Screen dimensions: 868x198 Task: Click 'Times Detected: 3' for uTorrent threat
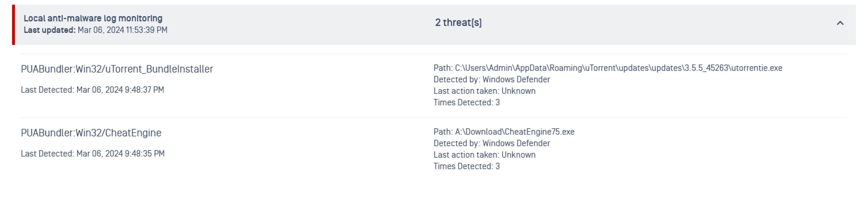coord(466,102)
